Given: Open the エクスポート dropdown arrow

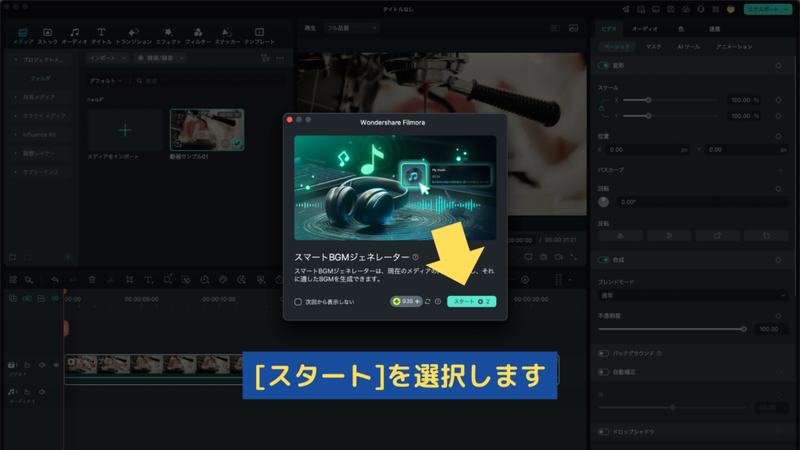Looking at the screenshot, I should click(x=784, y=9).
